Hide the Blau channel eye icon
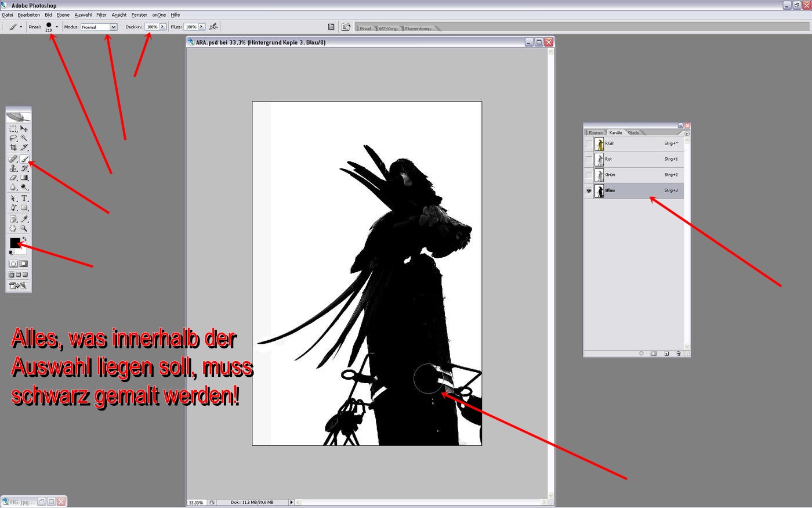Screen dimensions: 812x508 (x=589, y=190)
